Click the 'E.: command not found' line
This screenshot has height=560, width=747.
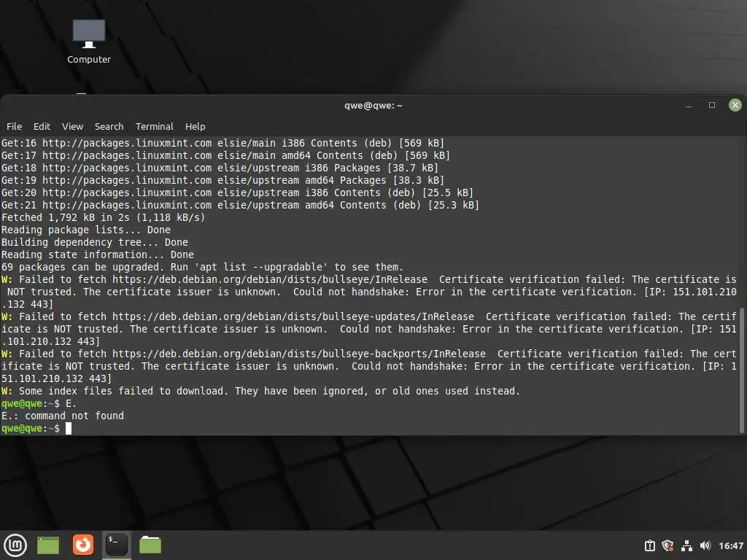coord(63,416)
